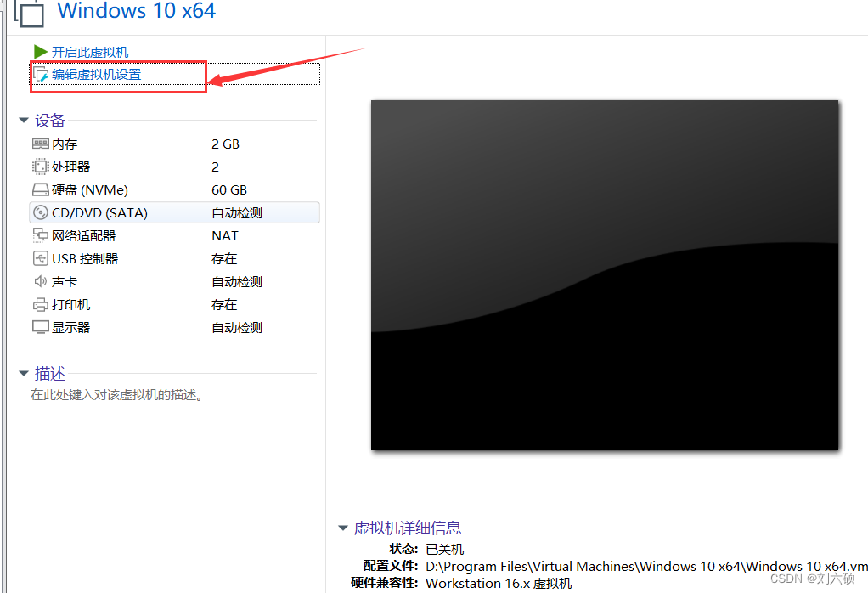The width and height of the screenshot is (868, 593).
Task: Select the USB 控制器 device row
Action: pos(174,258)
